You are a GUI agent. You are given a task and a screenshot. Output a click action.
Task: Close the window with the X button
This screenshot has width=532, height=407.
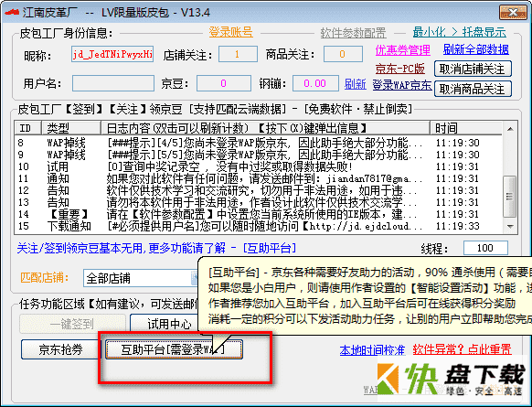click(512, 13)
